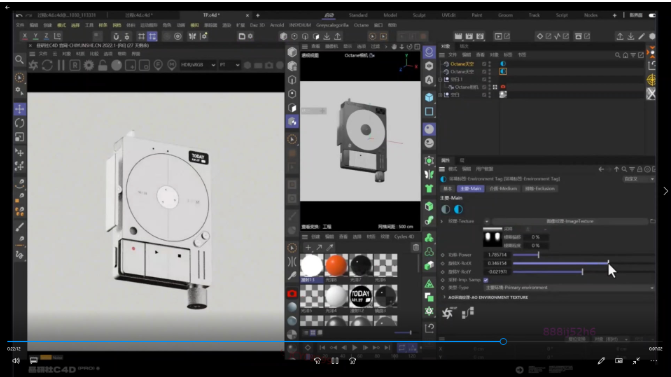Click the cube primitive icon in object palette
The width and height of the screenshot is (671, 377).
429,98
